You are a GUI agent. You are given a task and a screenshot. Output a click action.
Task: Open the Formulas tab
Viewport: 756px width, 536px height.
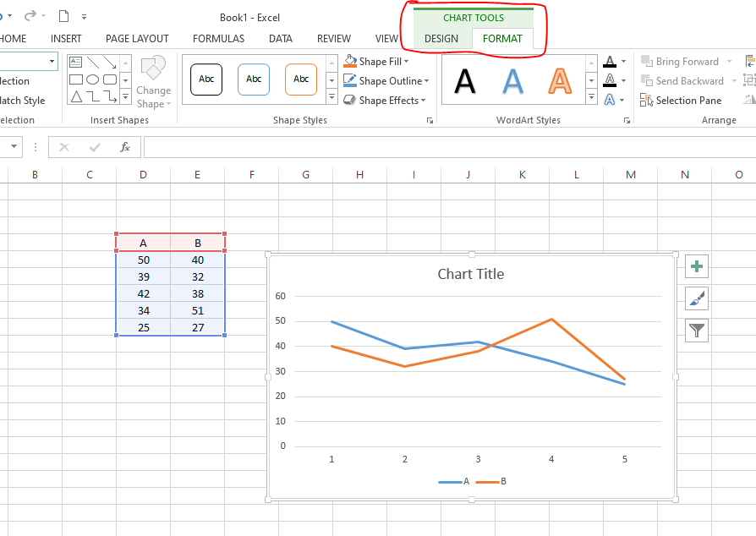(x=218, y=39)
